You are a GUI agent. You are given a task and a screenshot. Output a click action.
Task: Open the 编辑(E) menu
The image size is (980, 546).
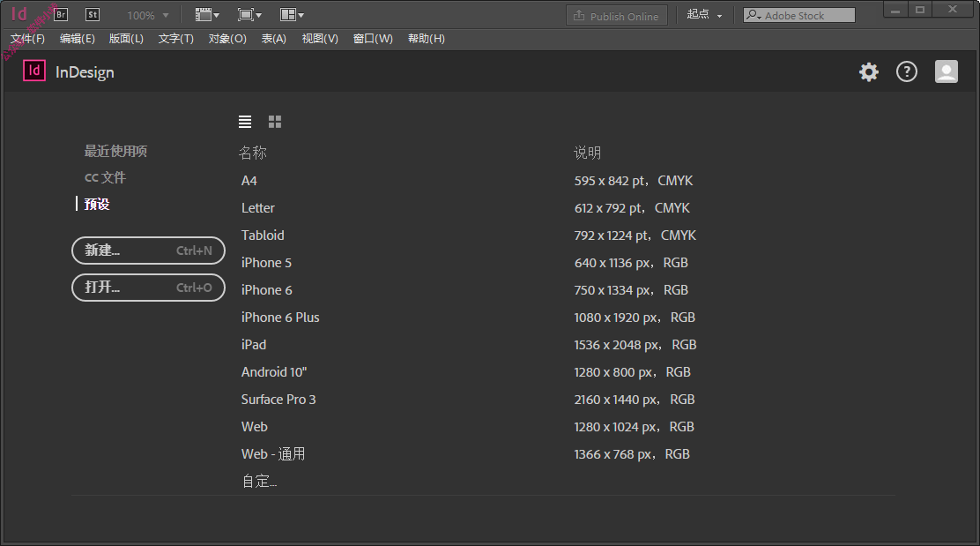(x=77, y=39)
